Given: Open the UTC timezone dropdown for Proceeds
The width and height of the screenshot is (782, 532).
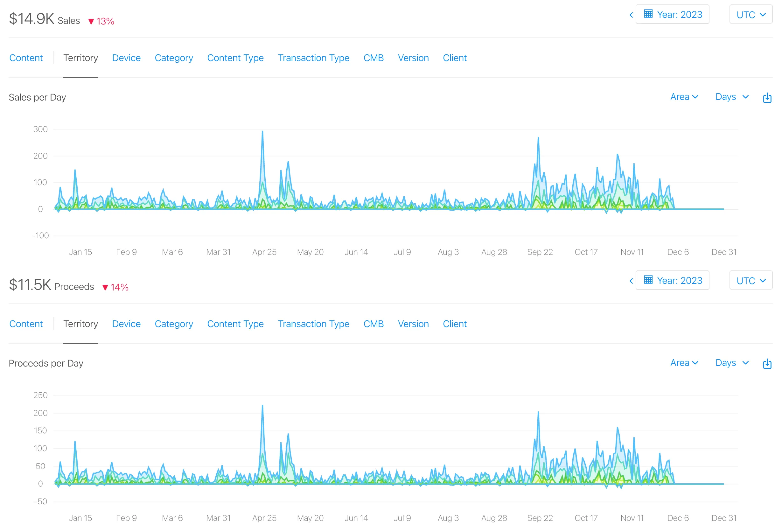Looking at the screenshot, I should pyautogui.click(x=751, y=280).
